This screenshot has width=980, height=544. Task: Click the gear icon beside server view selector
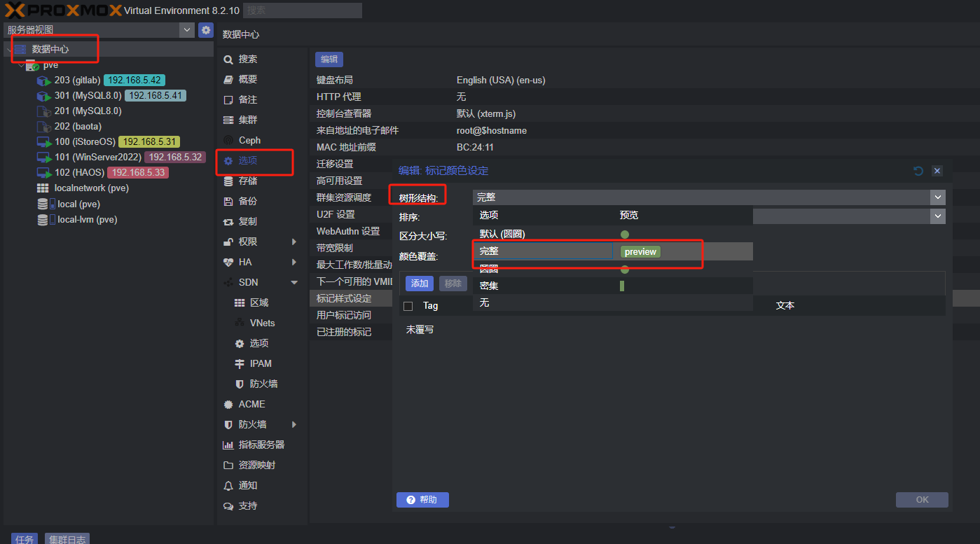[x=205, y=30]
